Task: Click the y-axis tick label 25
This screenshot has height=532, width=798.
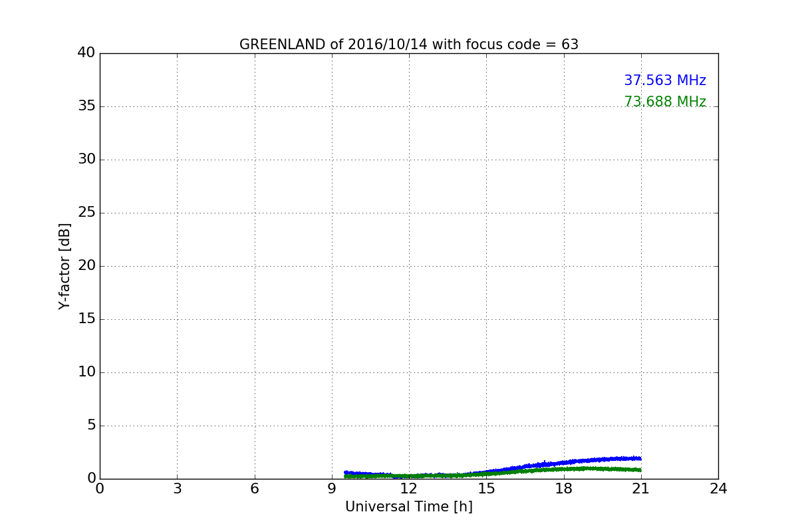Action: coord(86,213)
